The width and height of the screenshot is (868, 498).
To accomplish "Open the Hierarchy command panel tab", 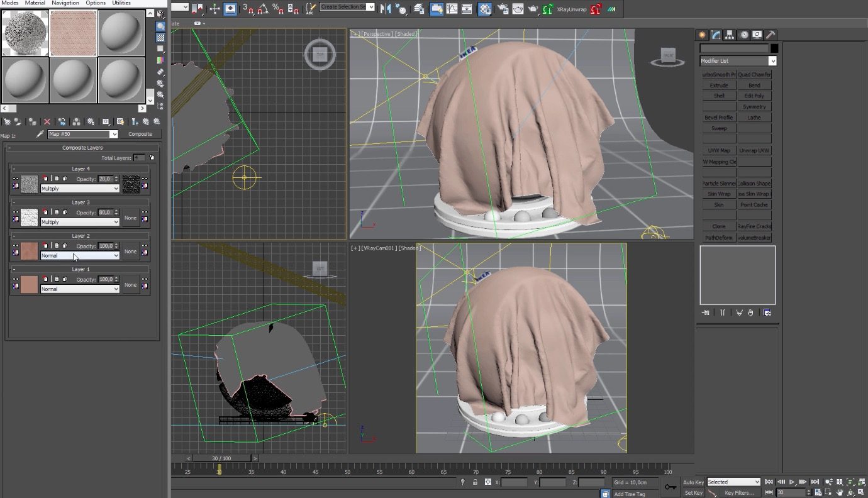I will [730, 35].
